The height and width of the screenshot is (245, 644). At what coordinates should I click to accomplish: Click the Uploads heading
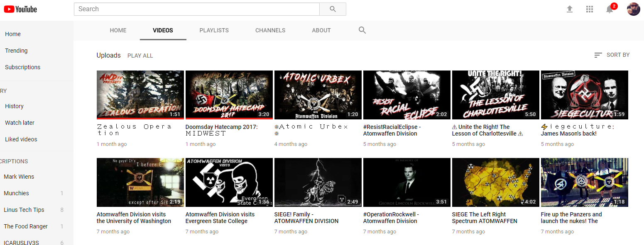108,55
